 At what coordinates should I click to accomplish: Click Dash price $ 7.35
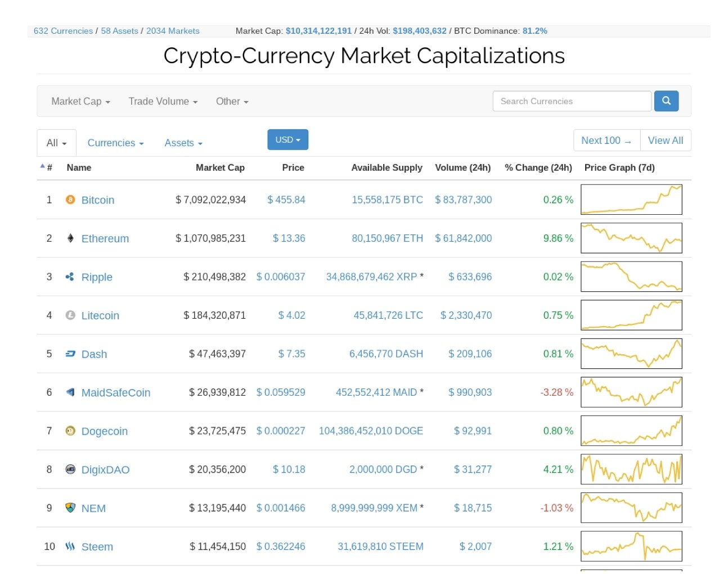click(292, 354)
